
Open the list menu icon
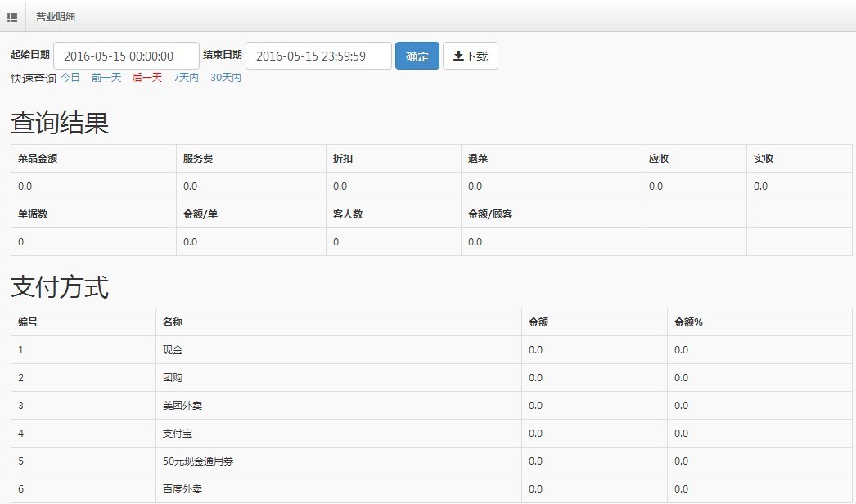point(12,17)
